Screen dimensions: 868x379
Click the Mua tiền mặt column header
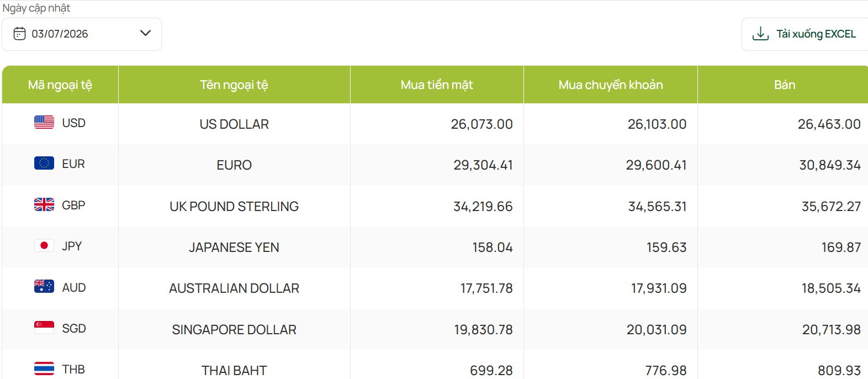pyautogui.click(x=437, y=85)
